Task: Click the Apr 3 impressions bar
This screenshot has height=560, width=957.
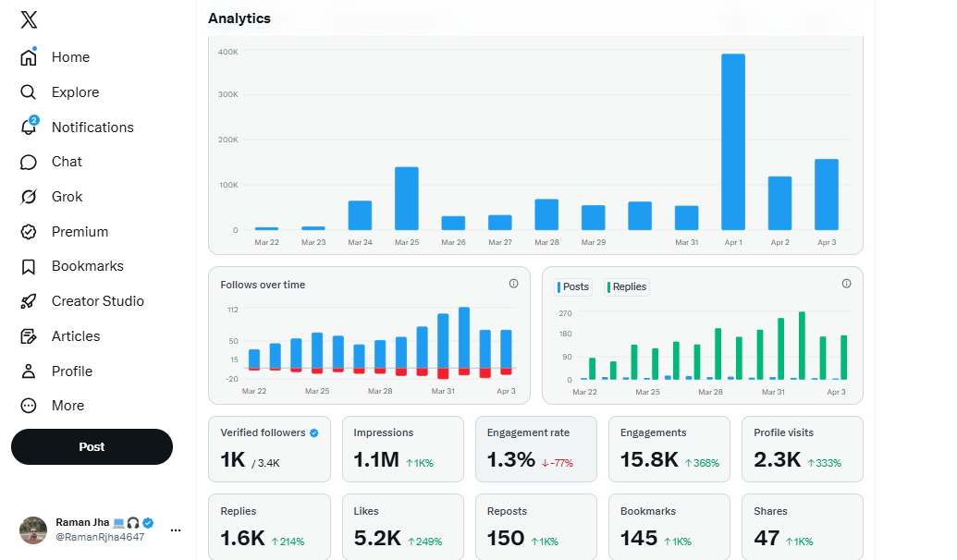Action: coord(827,195)
